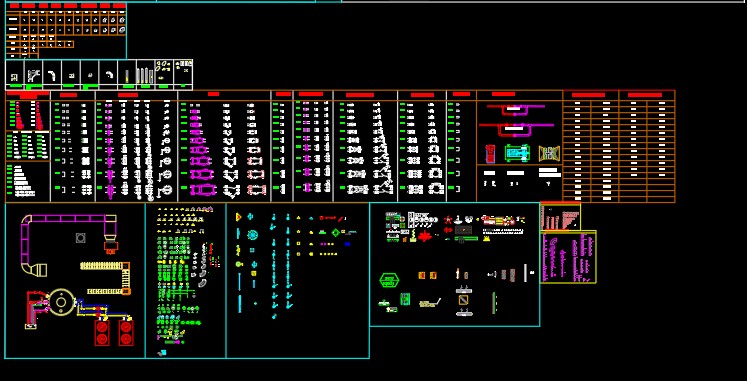Screen dimensions: 747x381
Task: Click the cyan circular flange symbol
Action: (252, 235)
